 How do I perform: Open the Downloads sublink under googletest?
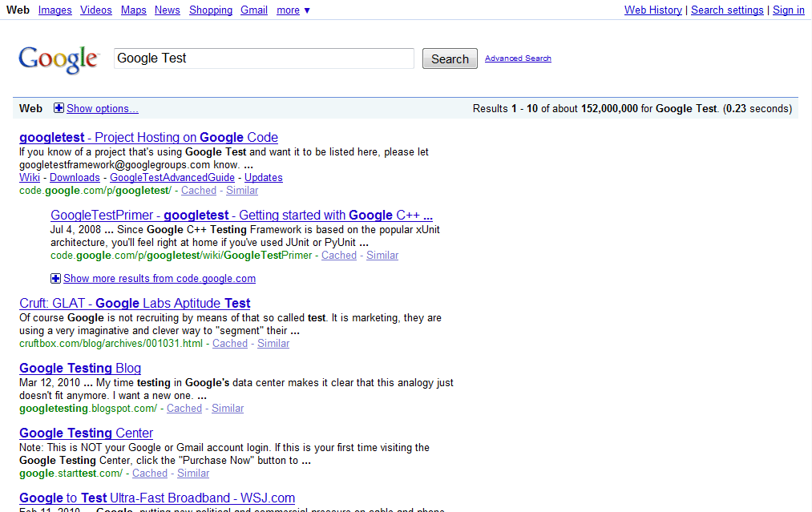coord(75,178)
